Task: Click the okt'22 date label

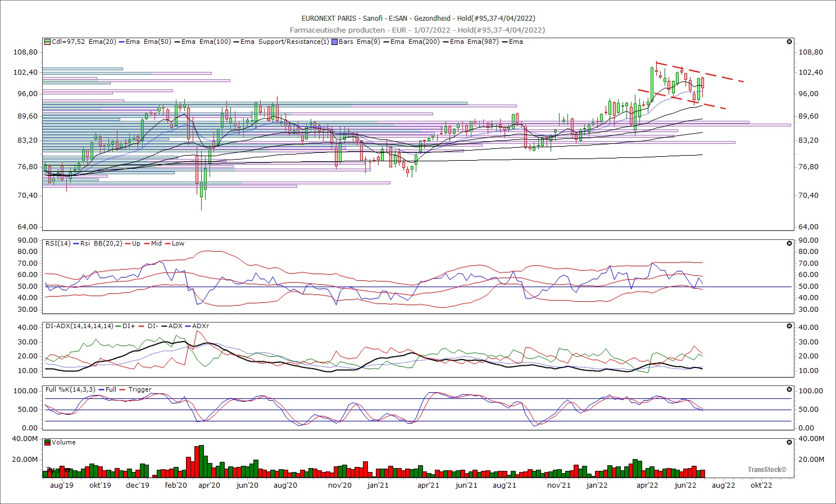Action: 761,485
